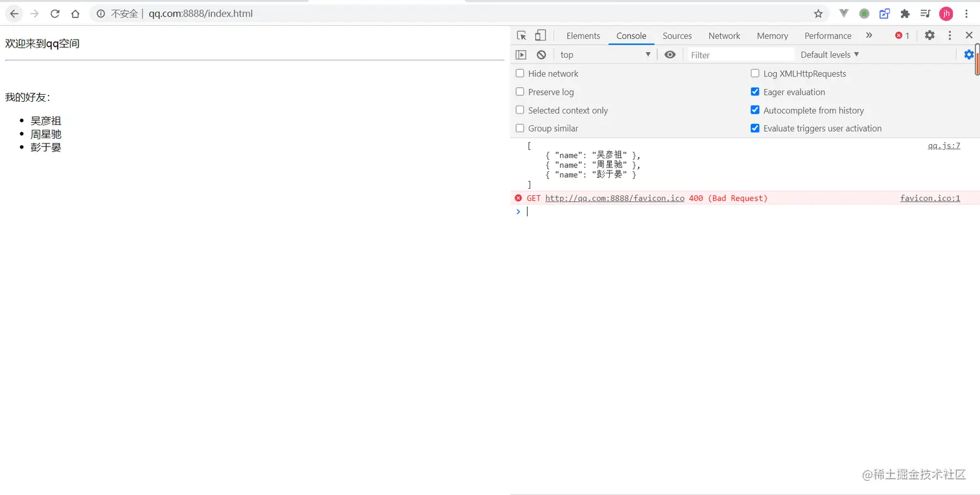Image resolution: width=980 pixels, height=495 pixels.
Task: Enable Preserve log checkbox
Action: coord(520,91)
